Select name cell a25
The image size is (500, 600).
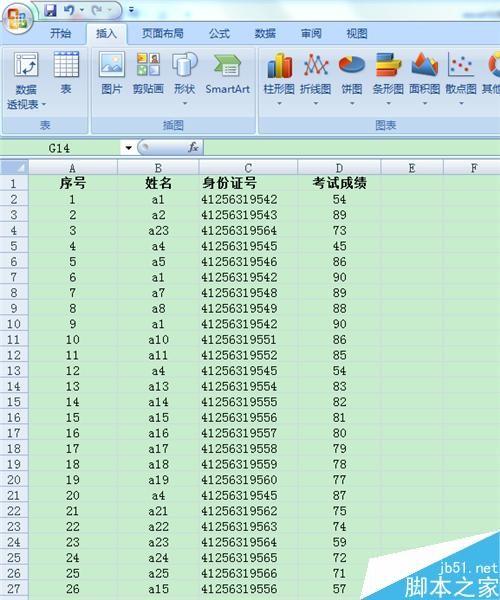[x=158, y=574]
